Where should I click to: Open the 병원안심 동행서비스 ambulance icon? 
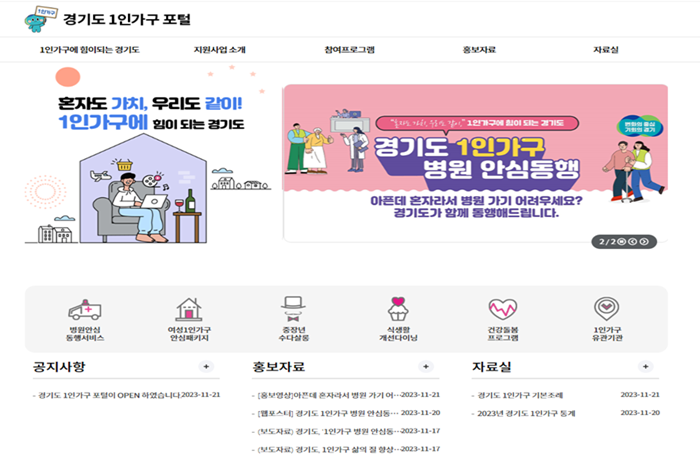click(85, 309)
